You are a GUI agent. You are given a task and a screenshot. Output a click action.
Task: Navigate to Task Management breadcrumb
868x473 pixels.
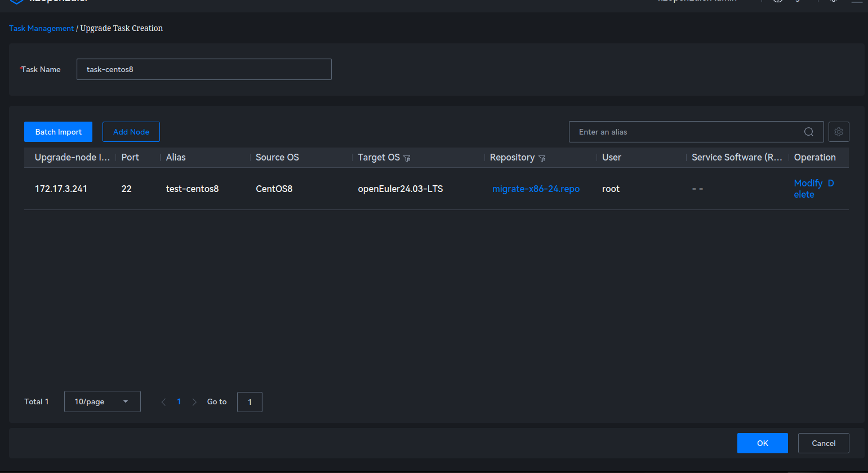pos(41,28)
